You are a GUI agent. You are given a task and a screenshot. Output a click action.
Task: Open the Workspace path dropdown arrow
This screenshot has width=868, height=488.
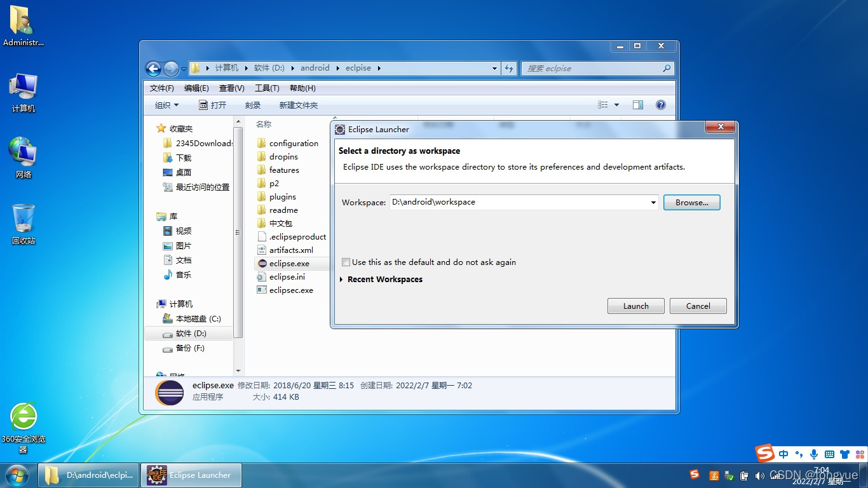pos(653,203)
